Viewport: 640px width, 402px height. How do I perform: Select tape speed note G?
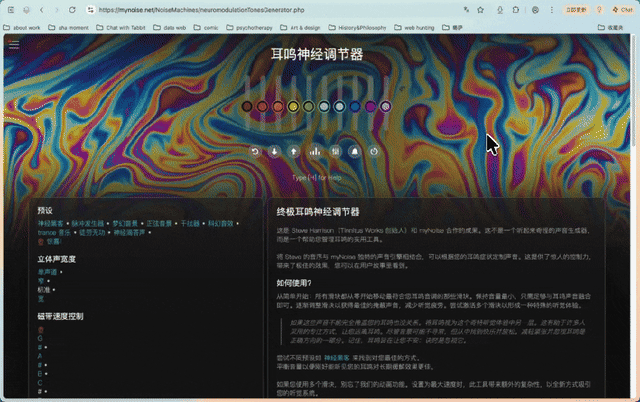40,338
